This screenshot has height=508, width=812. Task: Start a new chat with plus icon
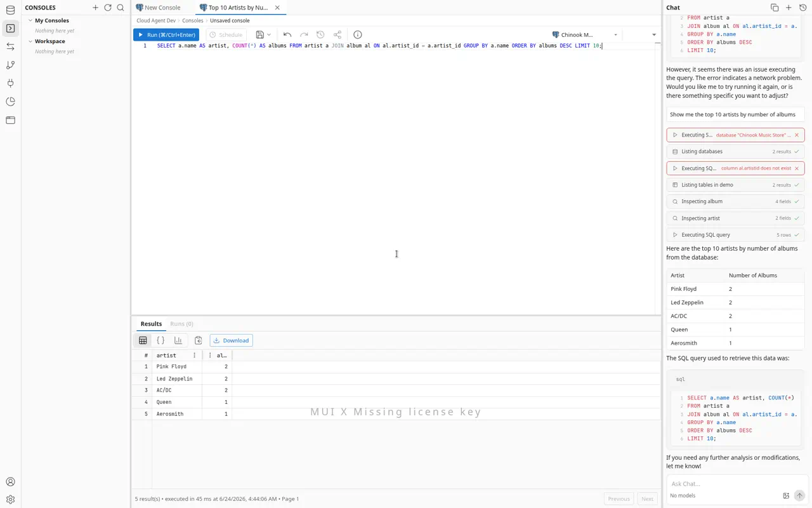[x=789, y=8]
